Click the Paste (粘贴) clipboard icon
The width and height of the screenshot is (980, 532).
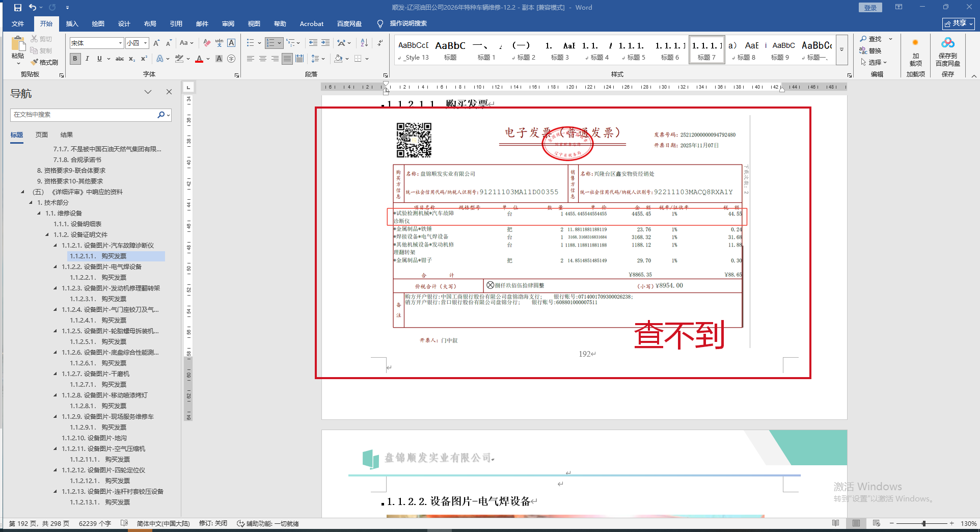pyautogui.click(x=18, y=44)
